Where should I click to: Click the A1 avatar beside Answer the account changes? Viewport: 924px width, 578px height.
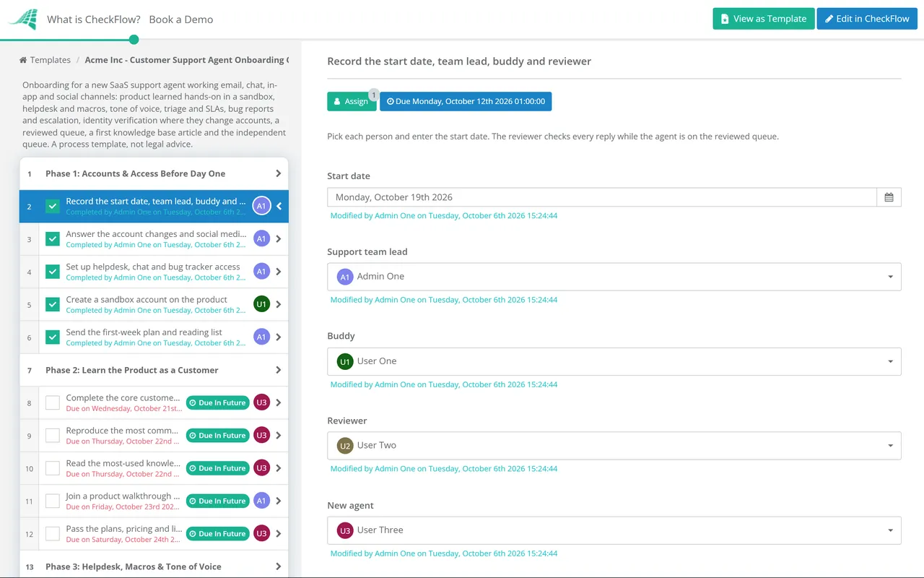click(x=261, y=238)
